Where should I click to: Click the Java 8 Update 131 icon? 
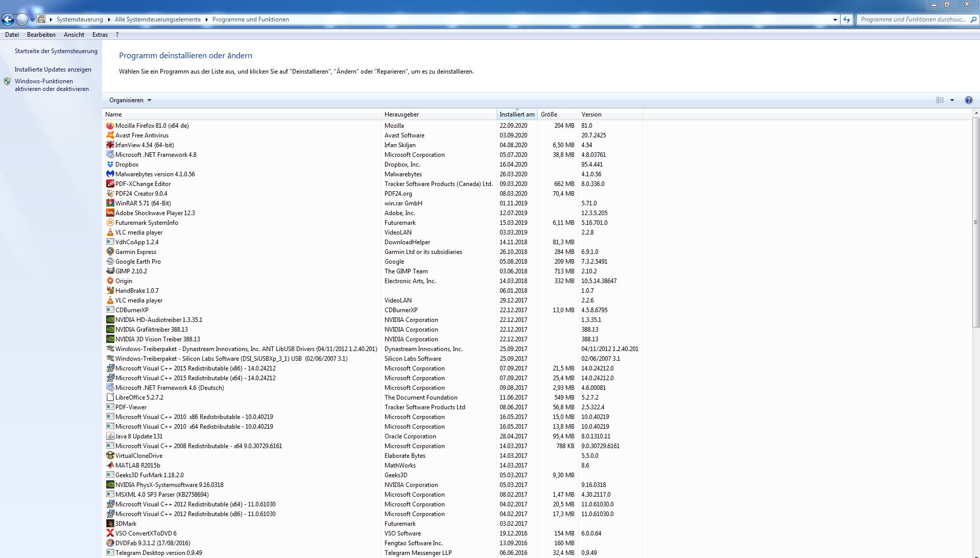[x=110, y=436]
